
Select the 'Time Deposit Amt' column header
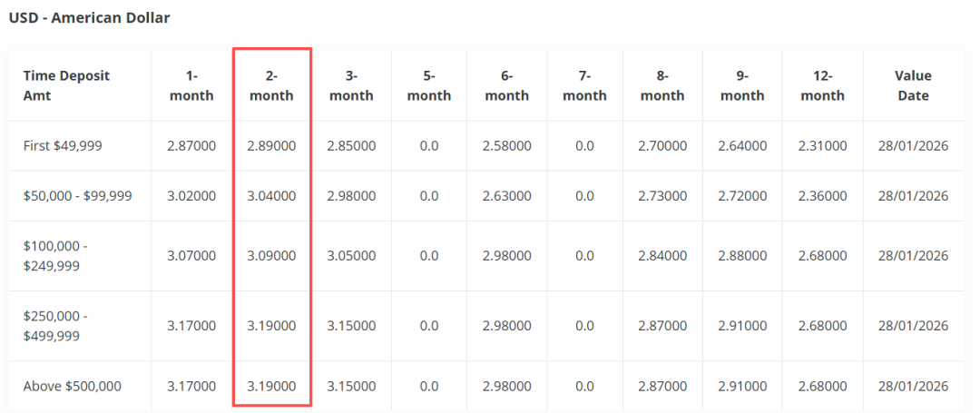66,85
